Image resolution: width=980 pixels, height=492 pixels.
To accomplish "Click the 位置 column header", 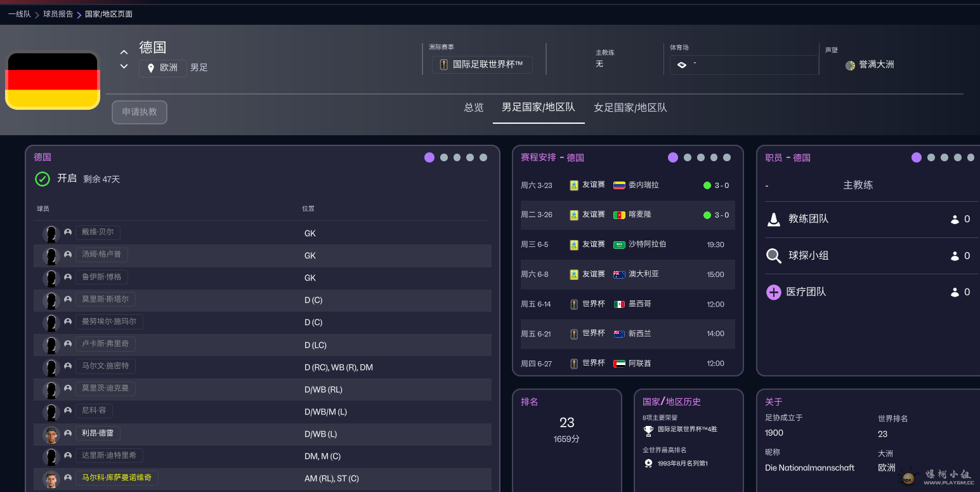I will click(308, 209).
